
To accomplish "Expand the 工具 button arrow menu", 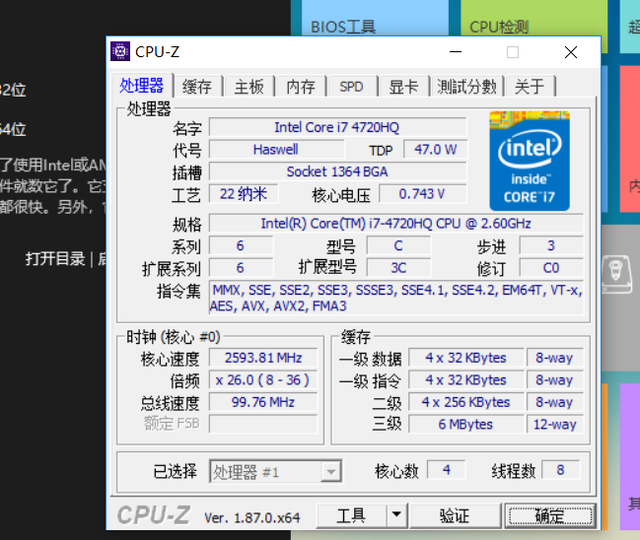I will tap(397, 515).
